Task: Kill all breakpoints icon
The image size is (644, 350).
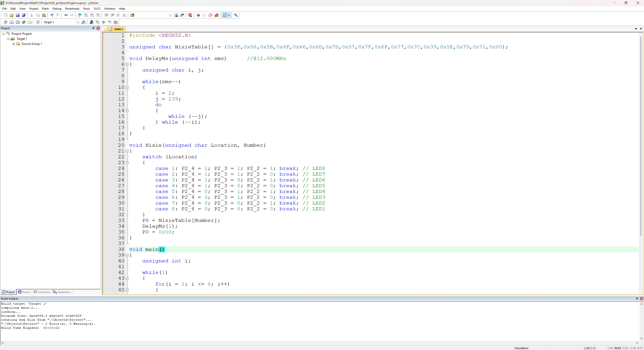Action: 217,15
